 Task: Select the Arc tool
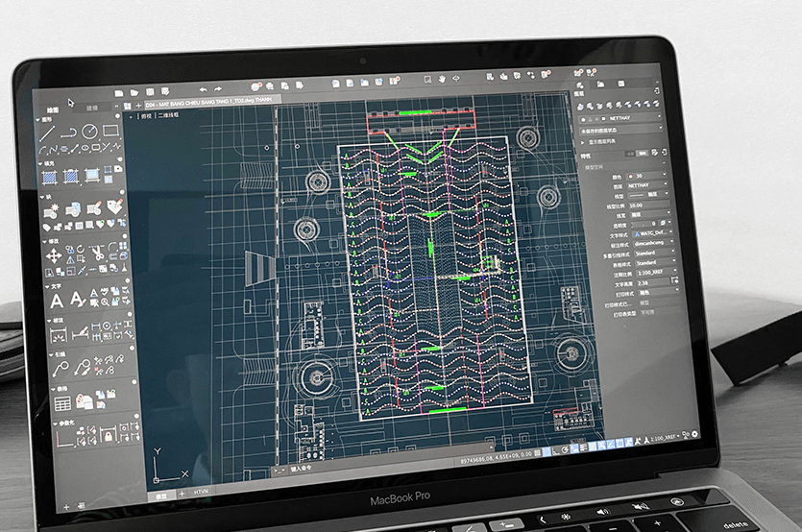(43, 151)
